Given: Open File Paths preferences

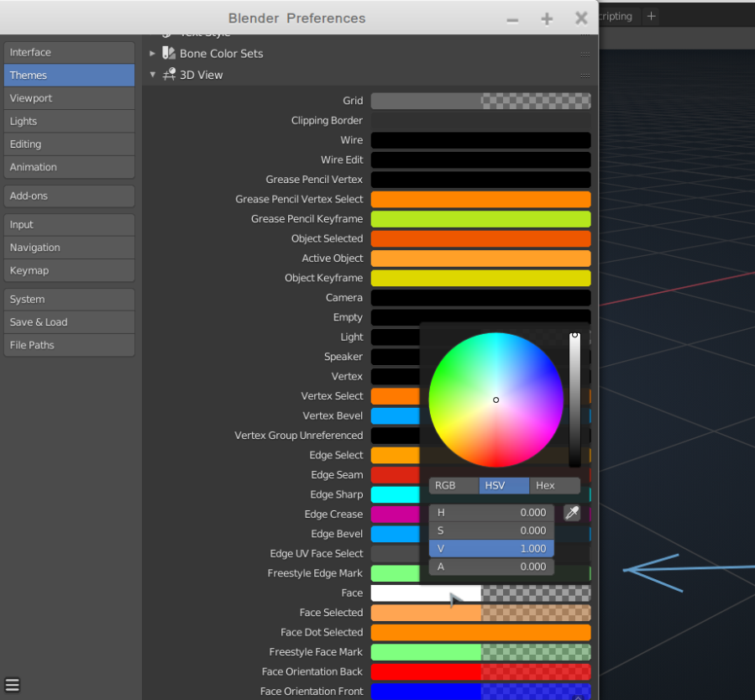Looking at the screenshot, I should click(70, 345).
